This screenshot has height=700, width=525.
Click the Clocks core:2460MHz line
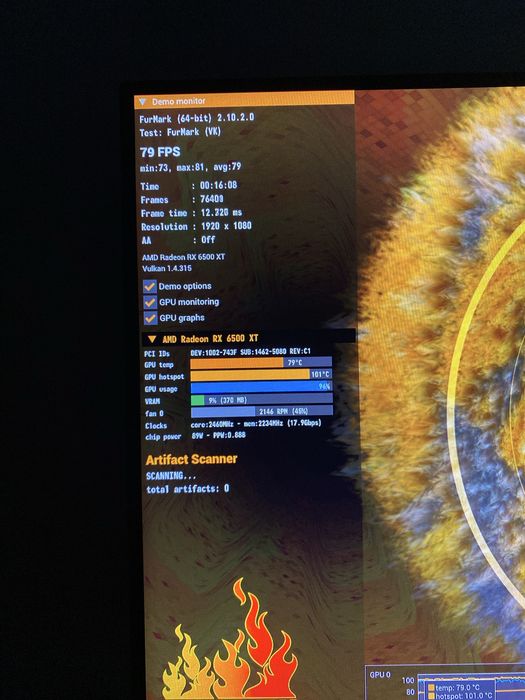pyautogui.click(x=233, y=424)
